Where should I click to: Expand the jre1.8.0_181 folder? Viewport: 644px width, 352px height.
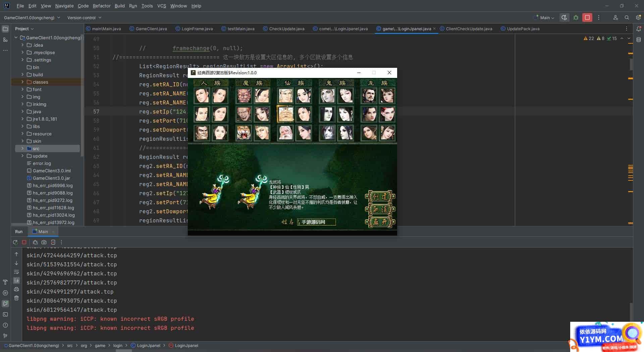(x=22, y=119)
